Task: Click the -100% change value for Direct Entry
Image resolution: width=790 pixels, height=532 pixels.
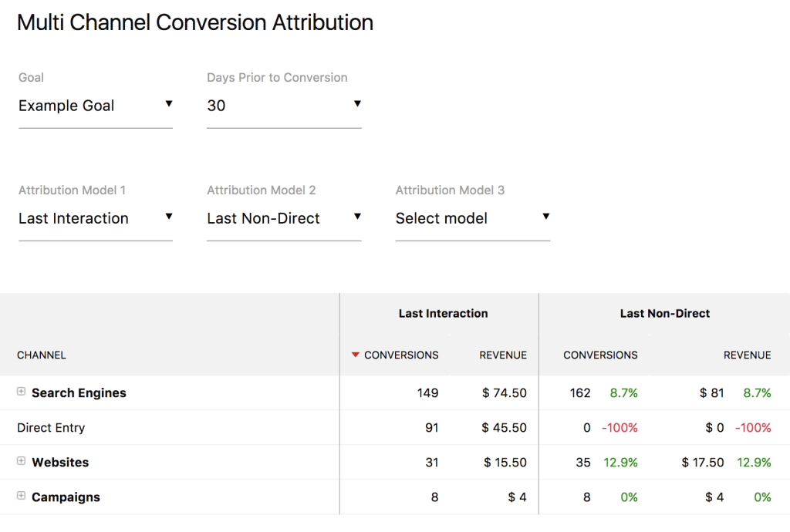Action: pyautogui.click(x=623, y=427)
